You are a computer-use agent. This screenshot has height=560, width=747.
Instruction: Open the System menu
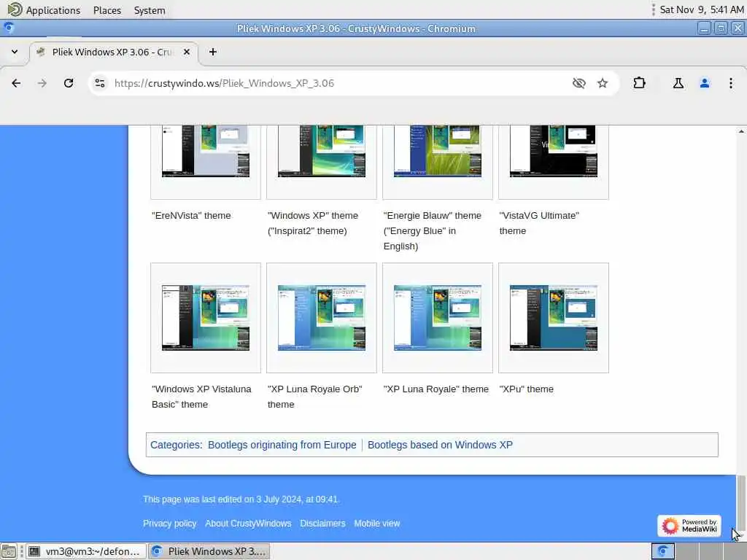point(150,10)
